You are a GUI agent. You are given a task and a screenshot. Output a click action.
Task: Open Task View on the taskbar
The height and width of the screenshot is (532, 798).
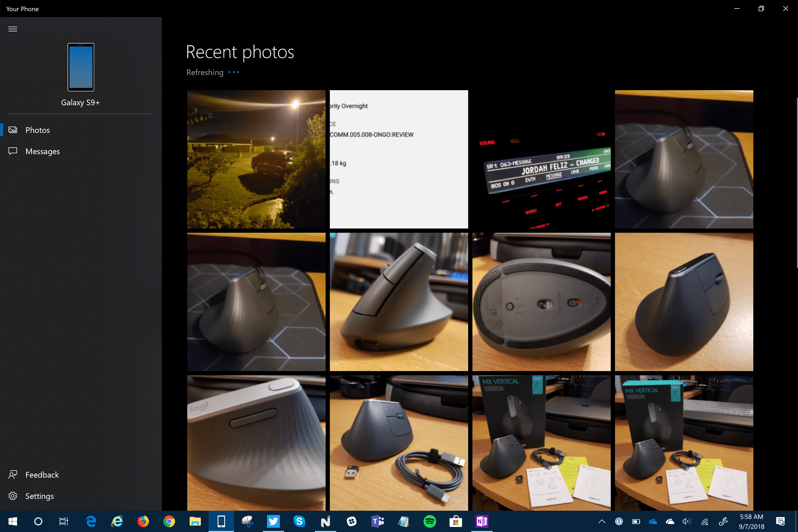[x=64, y=521]
